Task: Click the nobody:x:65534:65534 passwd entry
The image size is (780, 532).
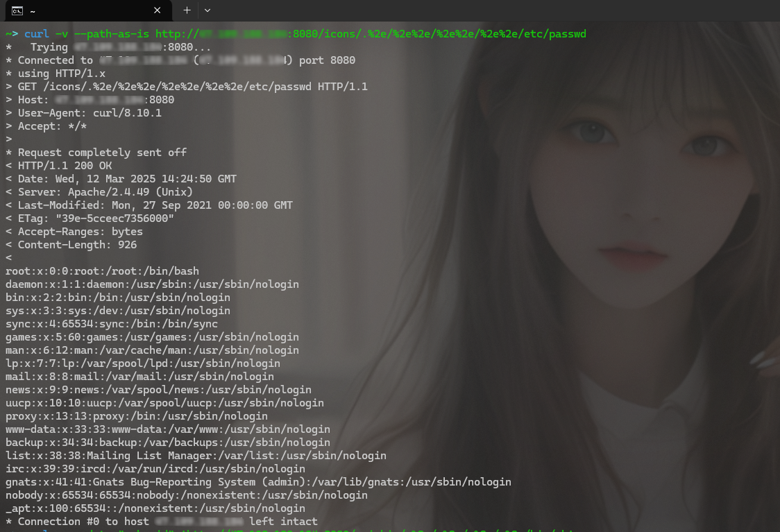Action: pos(187,495)
